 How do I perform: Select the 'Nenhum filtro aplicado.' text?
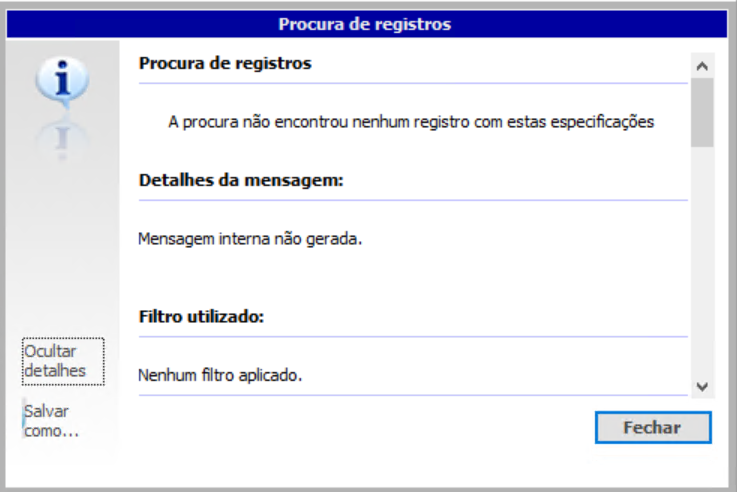[x=220, y=376]
